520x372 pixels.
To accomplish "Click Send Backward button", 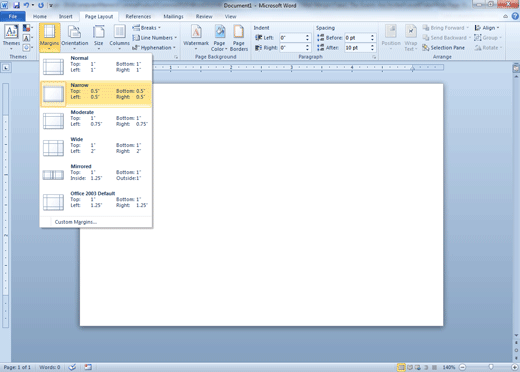I will pyautogui.click(x=447, y=38).
